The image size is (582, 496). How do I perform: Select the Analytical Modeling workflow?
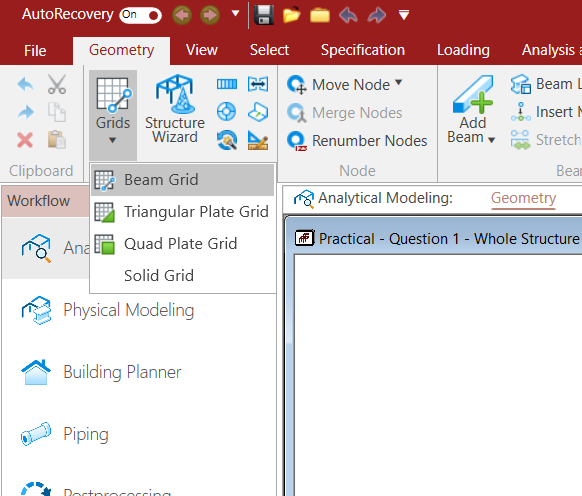click(46, 248)
